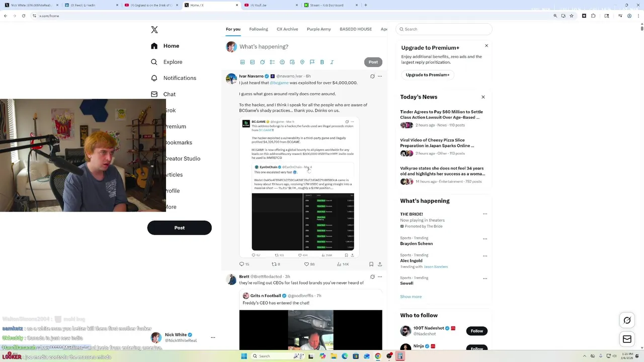
Task: Click the X search box
Action: [x=444, y=29]
